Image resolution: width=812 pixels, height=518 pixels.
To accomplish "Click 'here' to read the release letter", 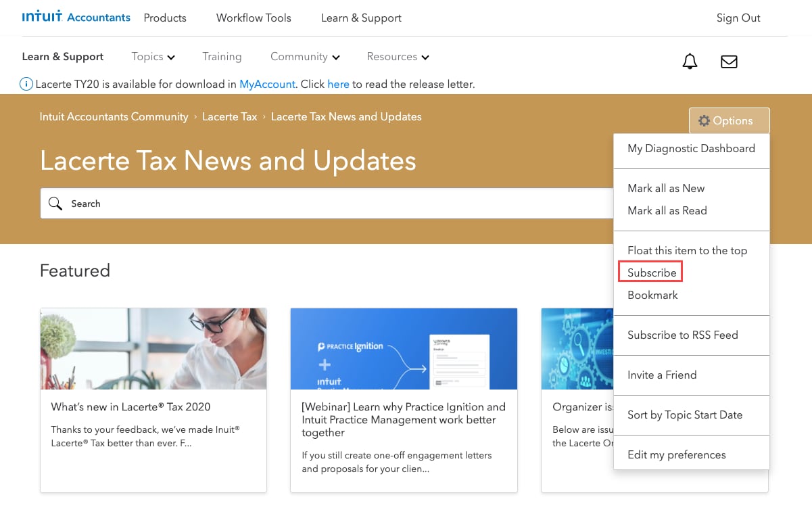I will pyautogui.click(x=338, y=85).
